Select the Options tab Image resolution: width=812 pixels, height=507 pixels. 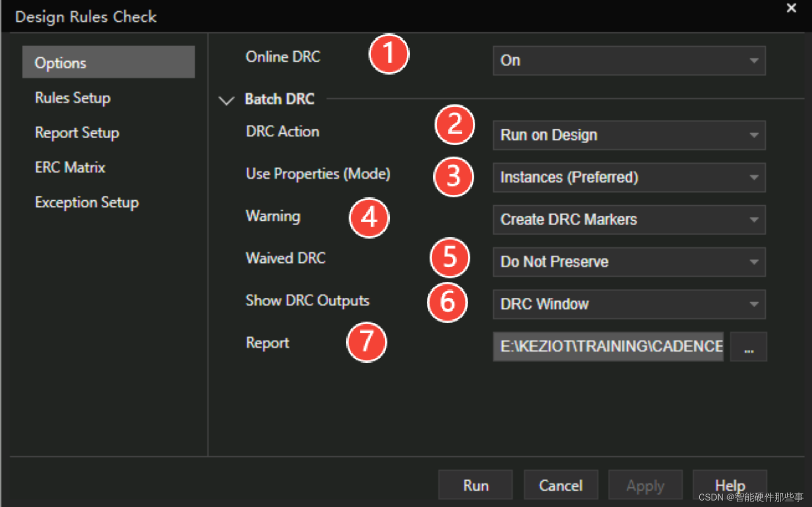pos(108,63)
